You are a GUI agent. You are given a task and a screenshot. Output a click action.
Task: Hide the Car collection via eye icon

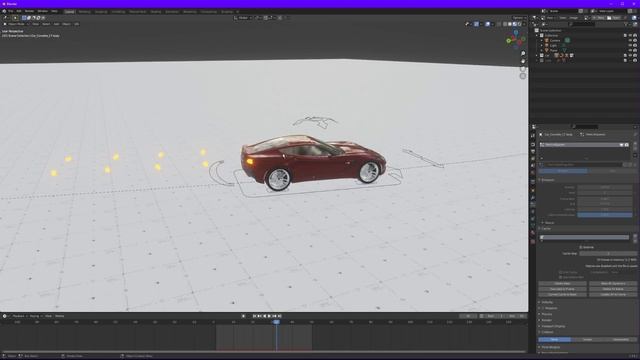point(630,55)
